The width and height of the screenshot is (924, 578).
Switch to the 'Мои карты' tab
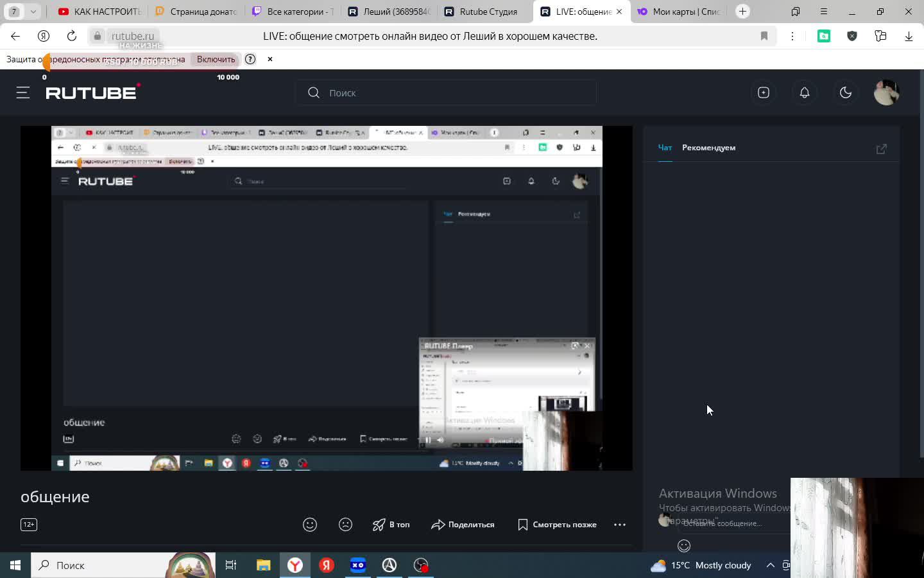pyautogui.click(x=679, y=12)
